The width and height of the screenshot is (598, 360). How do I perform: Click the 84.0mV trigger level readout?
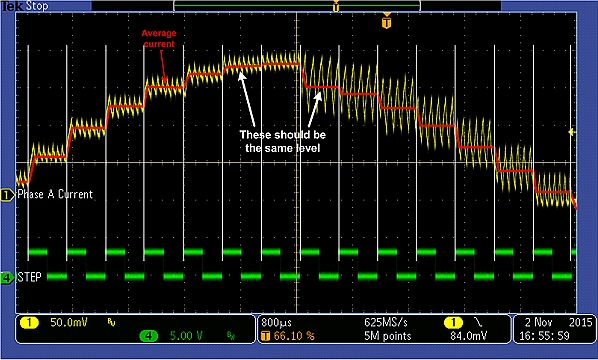468,336
